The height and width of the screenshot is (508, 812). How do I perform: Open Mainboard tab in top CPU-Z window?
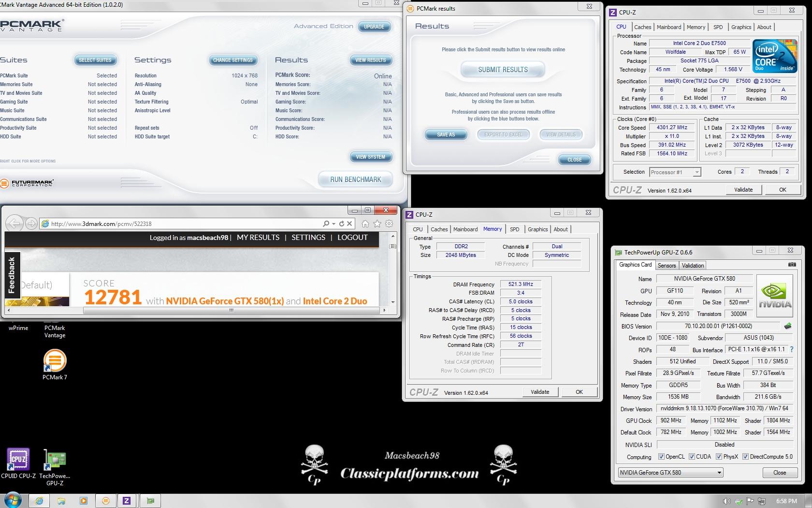[x=669, y=27]
